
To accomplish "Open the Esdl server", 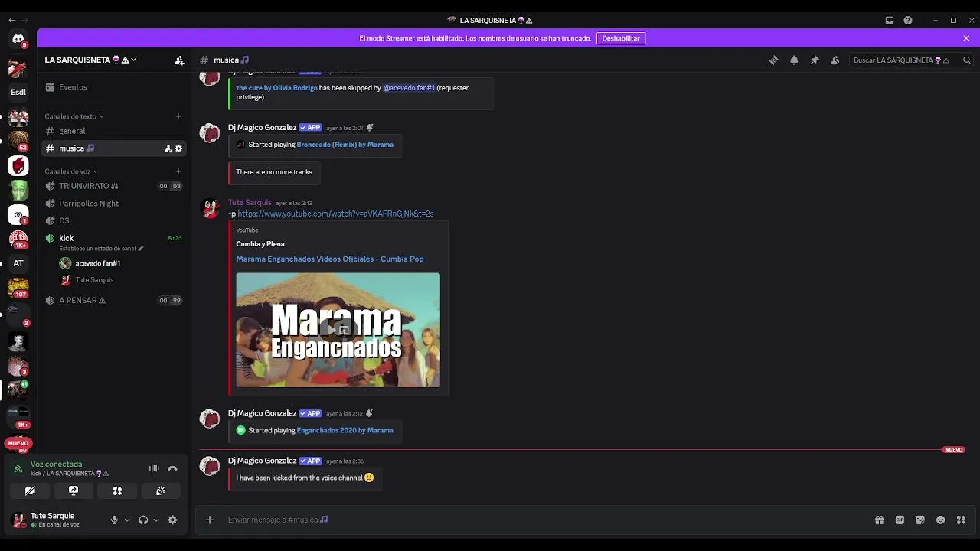I will point(18,92).
